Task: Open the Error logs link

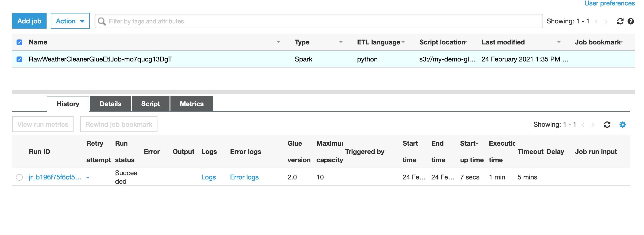Action: pos(244,177)
